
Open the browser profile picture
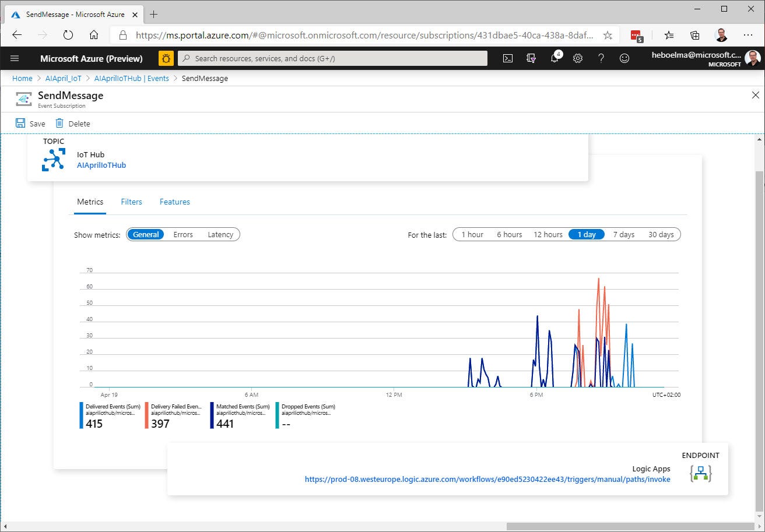[721, 35]
